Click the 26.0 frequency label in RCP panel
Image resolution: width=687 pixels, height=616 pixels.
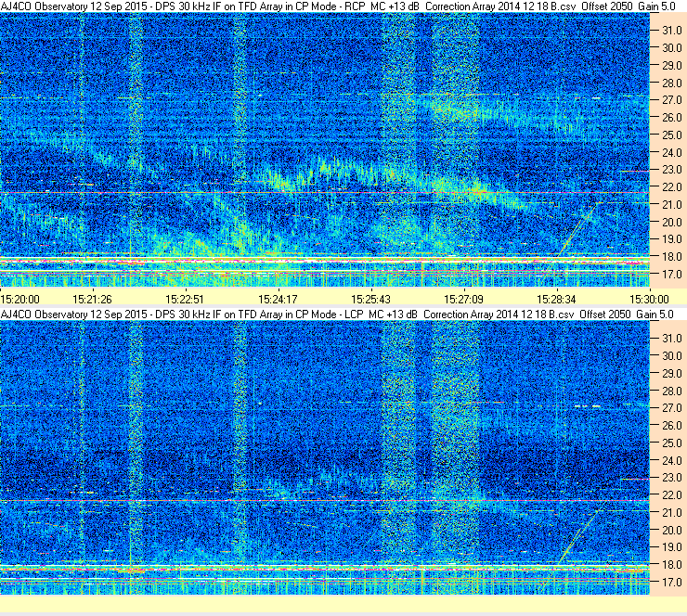pos(672,118)
